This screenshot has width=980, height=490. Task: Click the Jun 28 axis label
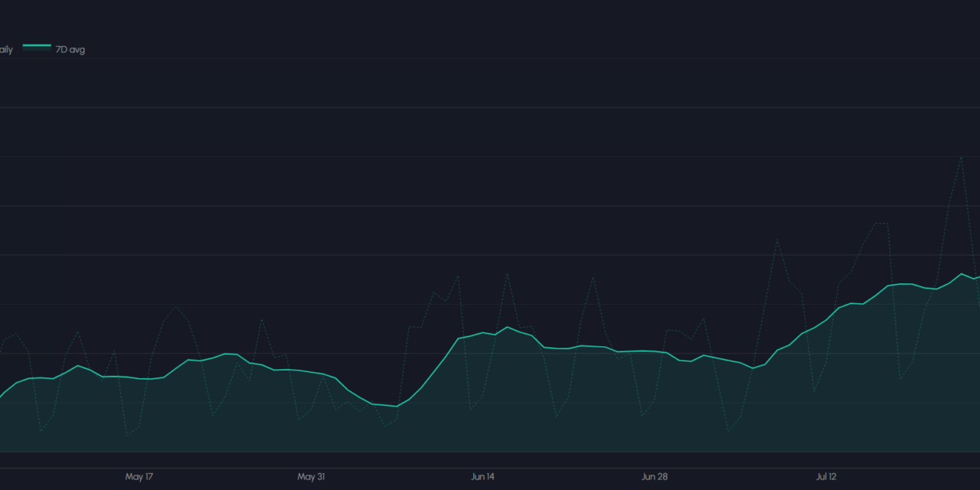tap(654, 476)
